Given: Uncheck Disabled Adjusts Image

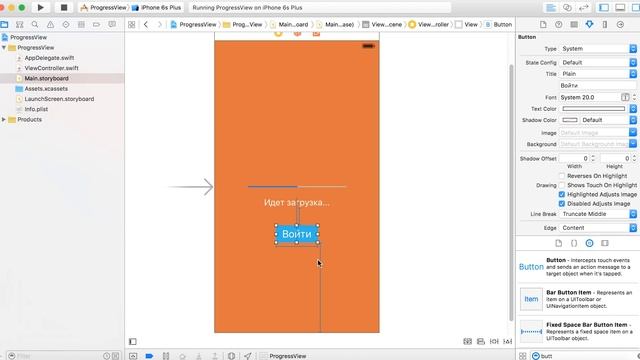Looking at the screenshot, I should click(x=562, y=204).
